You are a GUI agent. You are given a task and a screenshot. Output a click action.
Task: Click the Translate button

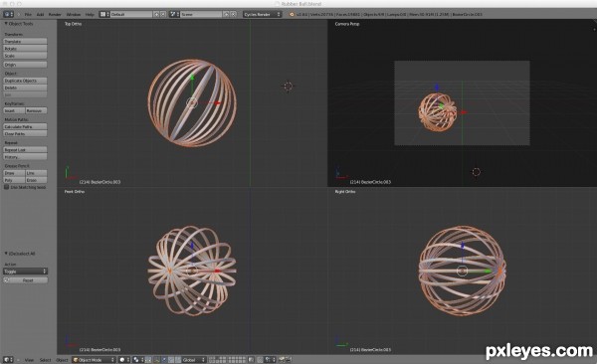[x=25, y=41]
